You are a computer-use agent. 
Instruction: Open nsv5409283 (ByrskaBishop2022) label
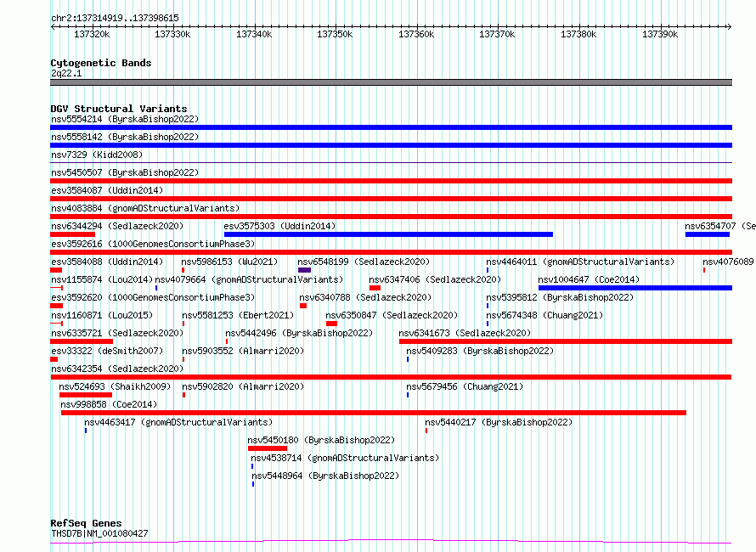[480, 351]
